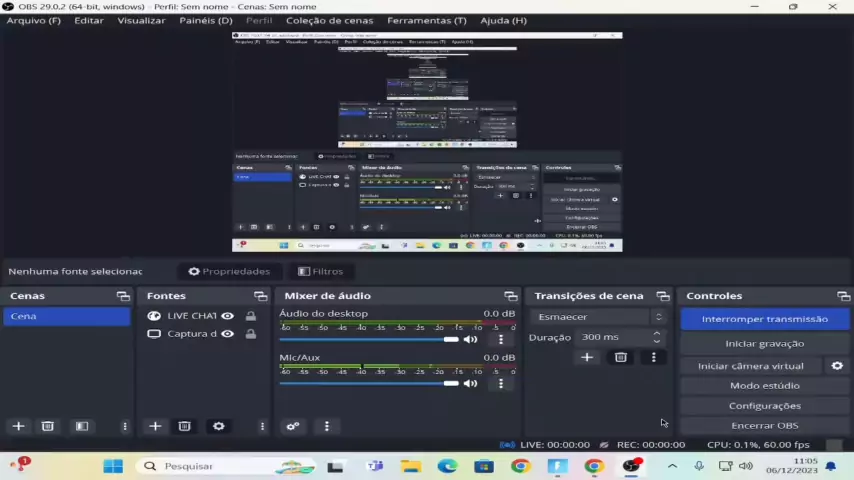This screenshot has height=480, width=854.
Task: Delete the selected source with trash icon
Action: tap(184, 426)
